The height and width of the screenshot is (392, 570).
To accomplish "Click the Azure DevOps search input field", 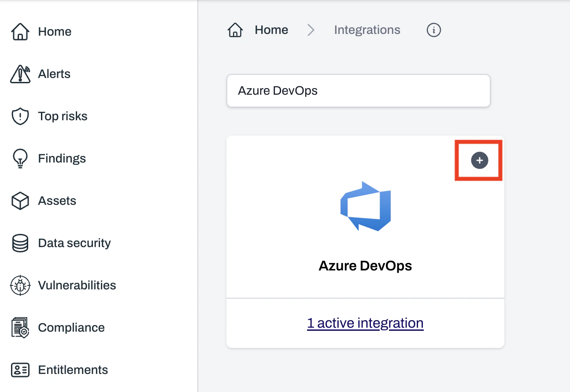I will click(x=358, y=91).
